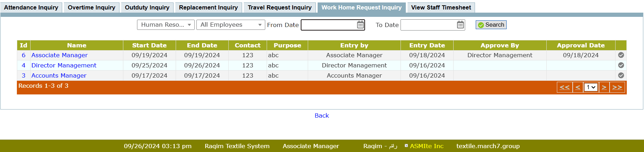Click the checkmark icon for Accounts Manager row

pos(621,75)
